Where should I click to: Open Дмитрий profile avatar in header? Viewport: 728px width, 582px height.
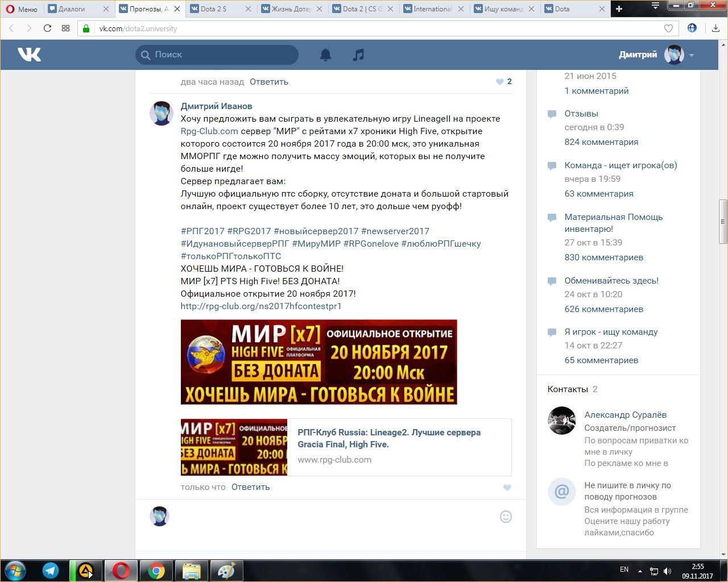pyautogui.click(x=674, y=55)
